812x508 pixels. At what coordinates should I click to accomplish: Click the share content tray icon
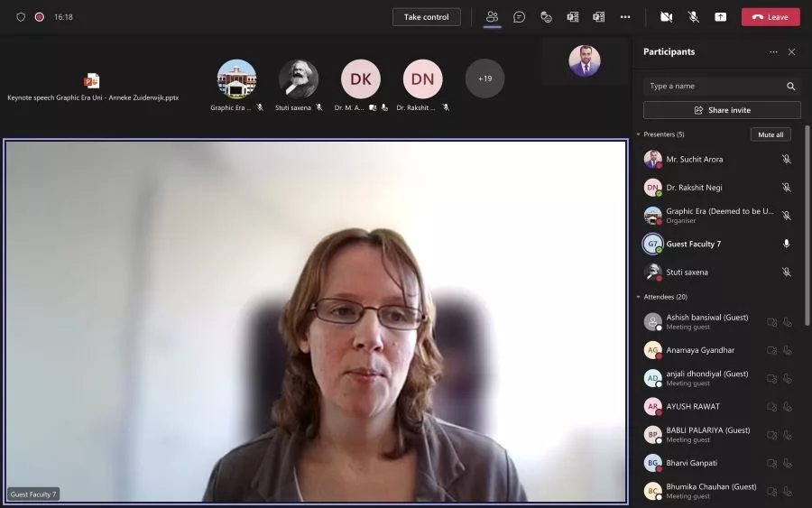point(720,17)
